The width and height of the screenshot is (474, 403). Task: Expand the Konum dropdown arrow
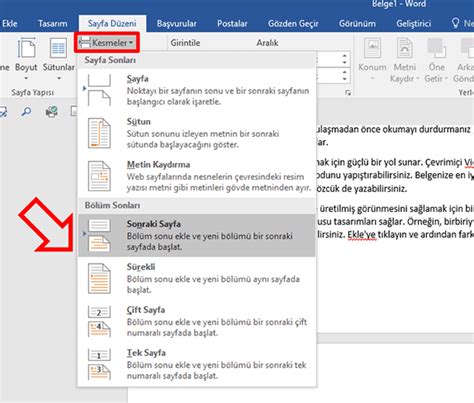[x=373, y=79]
